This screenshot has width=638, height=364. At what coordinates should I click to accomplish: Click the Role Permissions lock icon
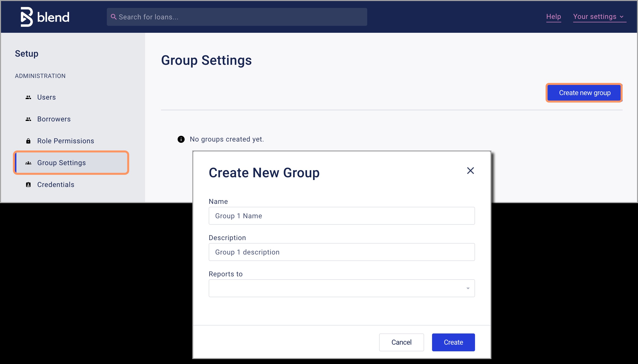[28, 141]
